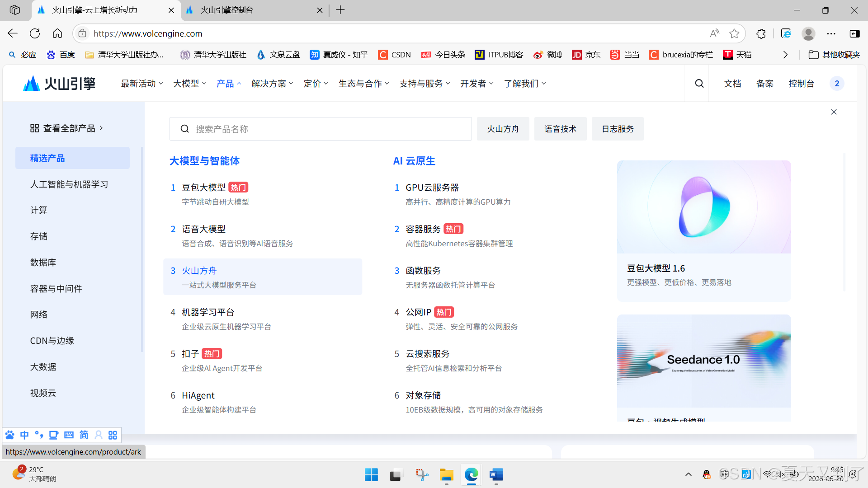Expand the 解决方案 dropdown menu
Screen dimensions: 868x488
click(272, 84)
